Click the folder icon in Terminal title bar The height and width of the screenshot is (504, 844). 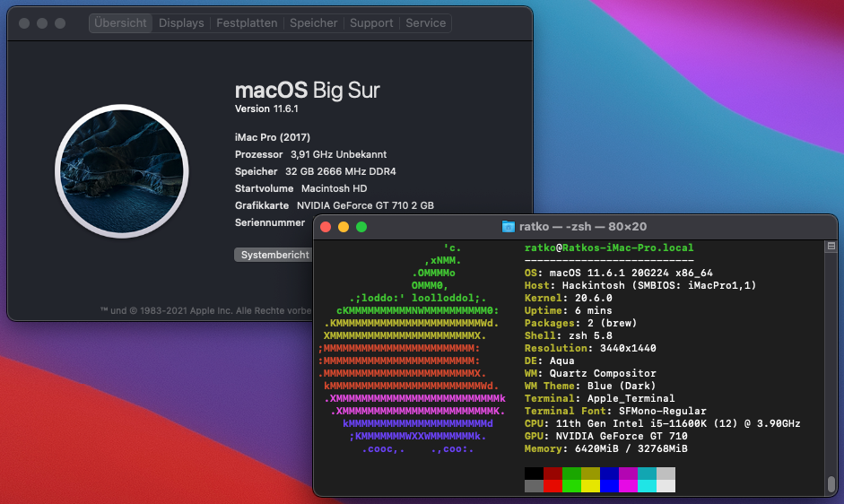[509, 227]
